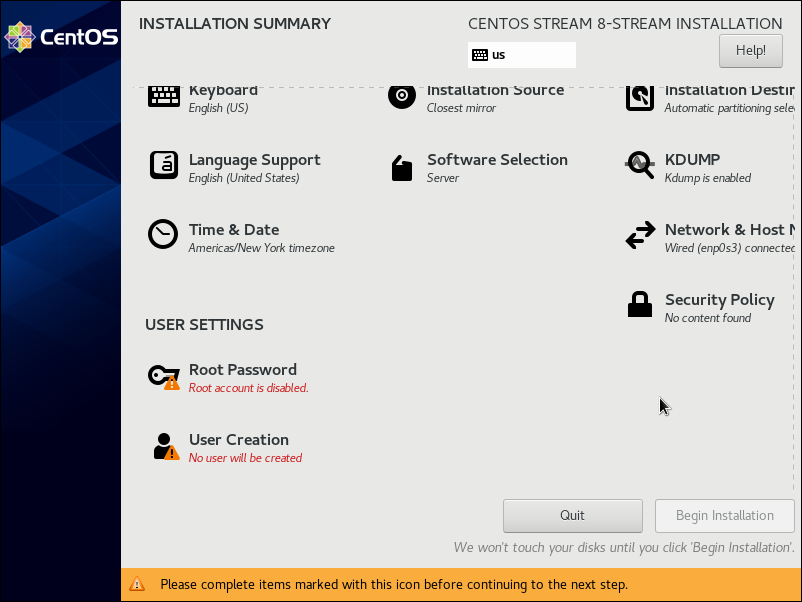Screen dimensions: 802x602
Task: Click the User Creation person icon
Action: [165, 446]
